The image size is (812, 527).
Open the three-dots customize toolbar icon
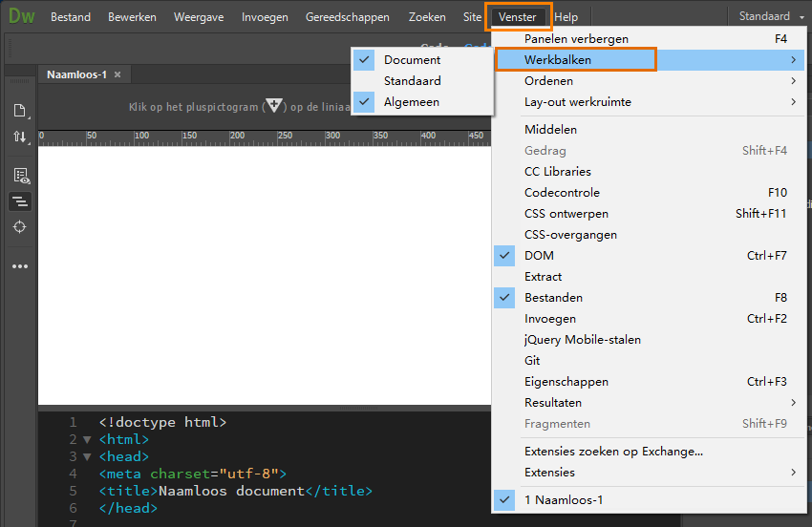(x=19, y=266)
